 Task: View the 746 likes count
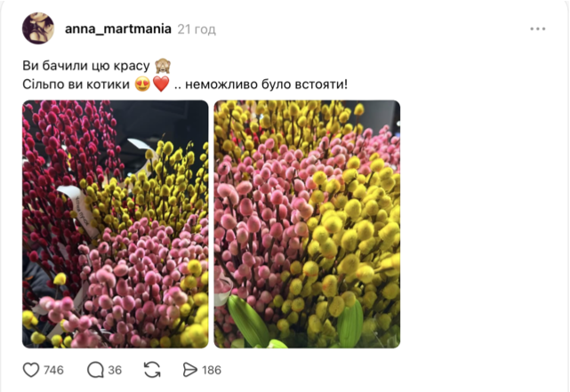53,370
